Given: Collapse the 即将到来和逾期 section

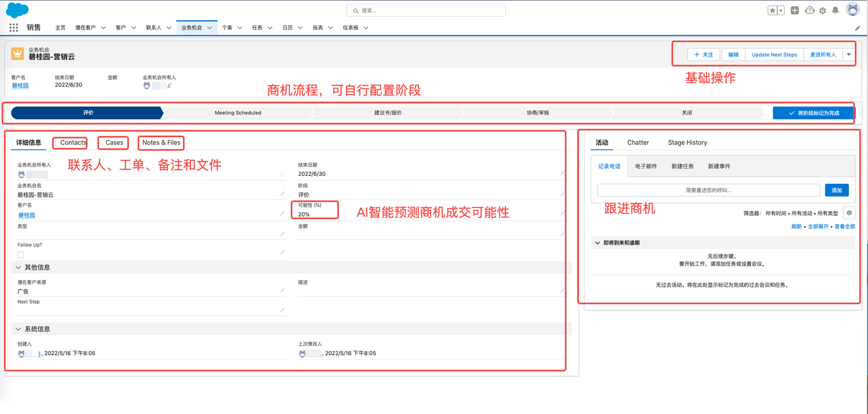Looking at the screenshot, I should [x=598, y=243].
